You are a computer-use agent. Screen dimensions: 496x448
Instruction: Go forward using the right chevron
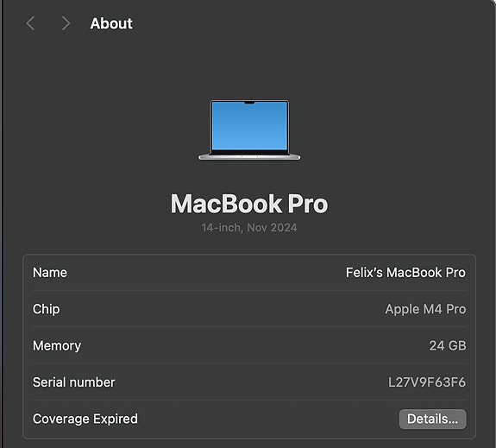(66, 23)
